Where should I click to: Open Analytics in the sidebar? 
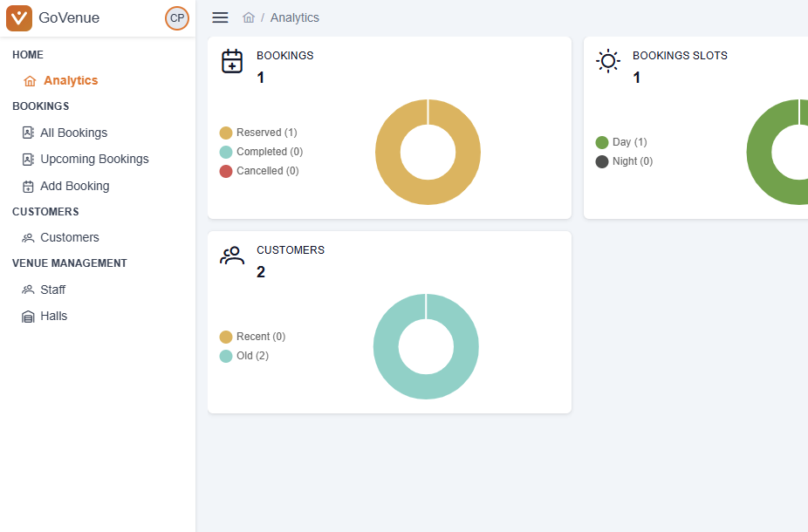point(70,80)
